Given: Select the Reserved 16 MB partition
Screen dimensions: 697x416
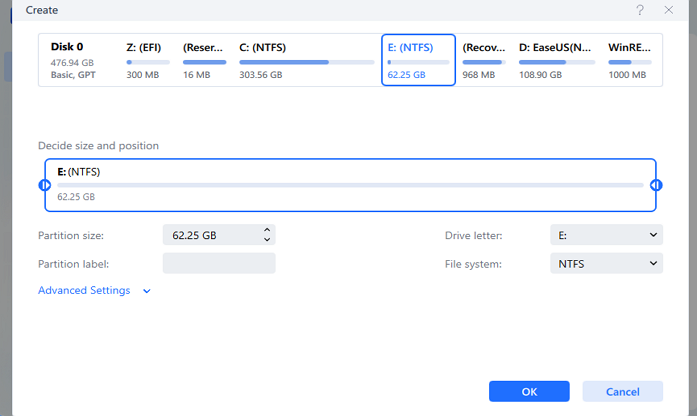Looking at the screenshot, I should (x=204, y=60).
